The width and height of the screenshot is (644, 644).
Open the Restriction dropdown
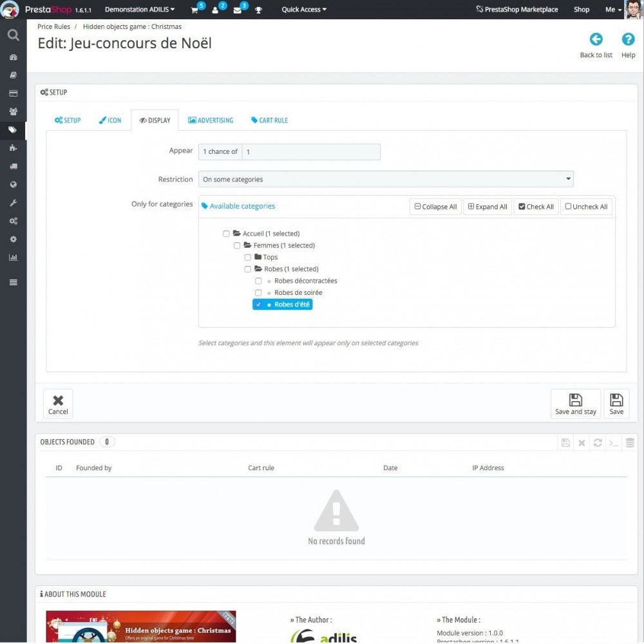pyautogui.click(x=386, y=179)
